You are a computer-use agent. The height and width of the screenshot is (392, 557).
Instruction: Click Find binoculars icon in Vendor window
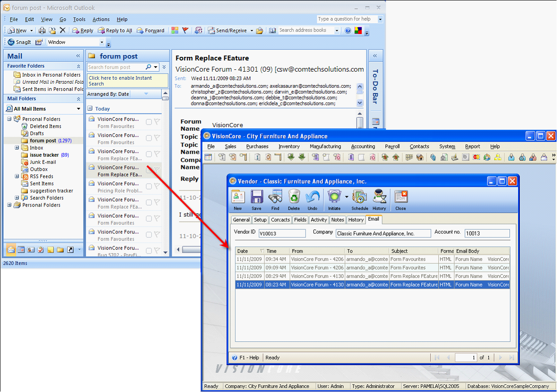point(275,197)
